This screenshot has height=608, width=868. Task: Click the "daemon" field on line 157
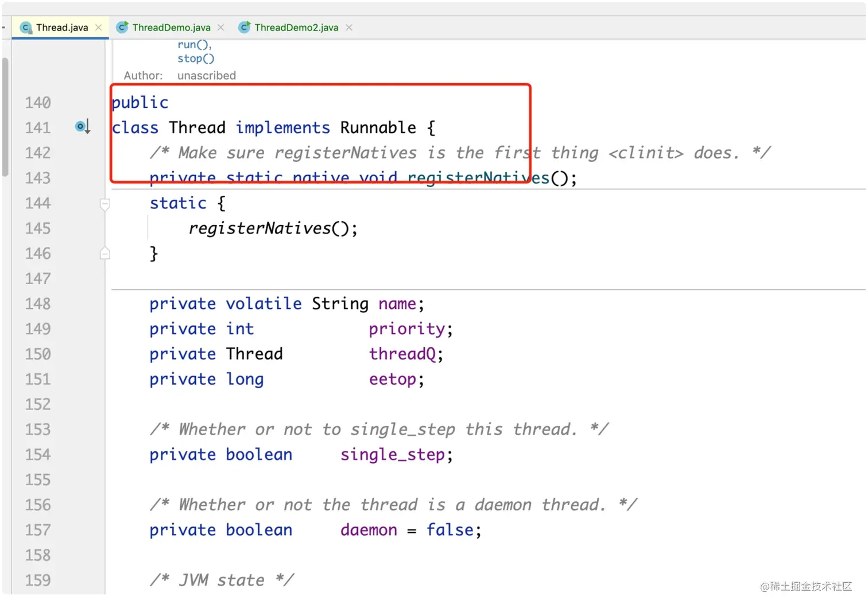coord(369,530)
